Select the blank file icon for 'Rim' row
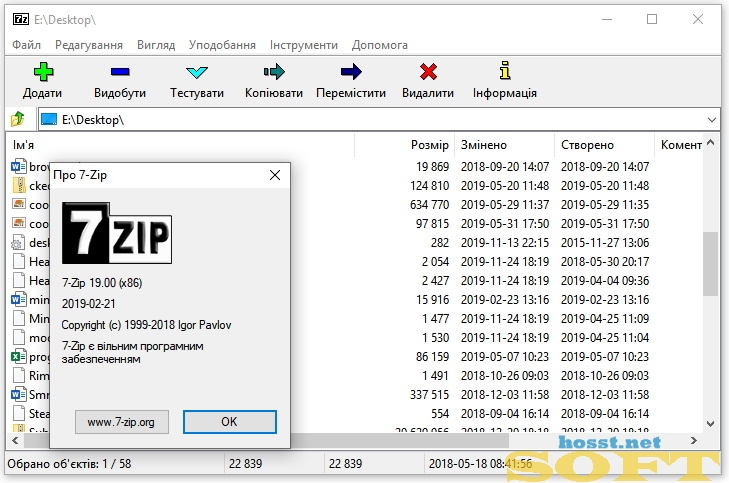This screenshot has height=483, width=729. coord(19,376)
